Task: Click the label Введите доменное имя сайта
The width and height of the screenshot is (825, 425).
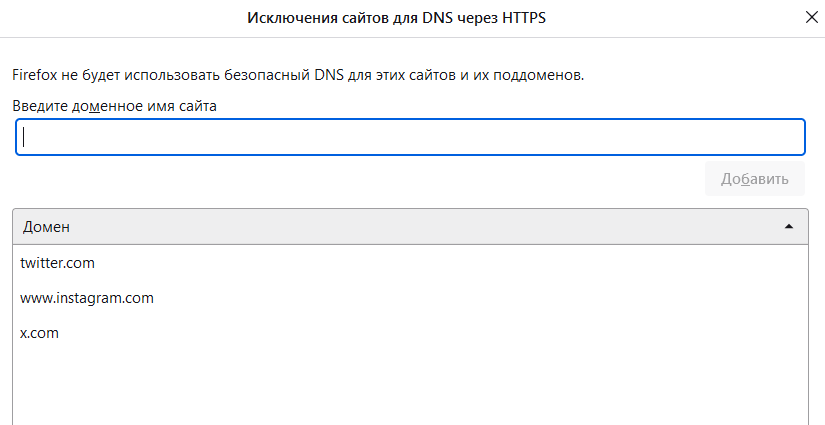Action: click(x=114, y=106)
